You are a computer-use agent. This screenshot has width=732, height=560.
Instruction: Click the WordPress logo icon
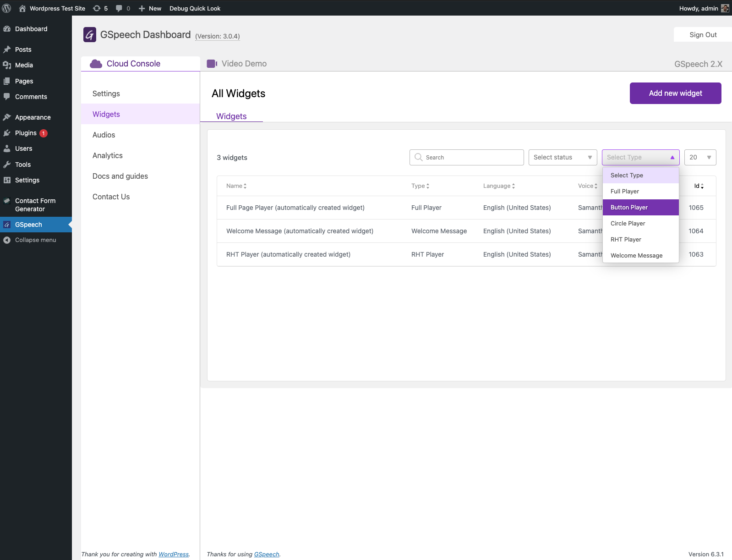(x=7, y=8)
